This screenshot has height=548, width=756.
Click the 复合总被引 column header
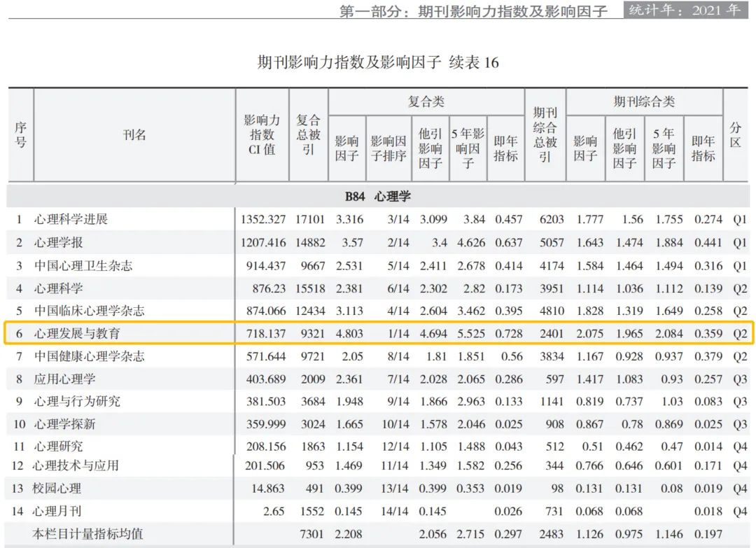(308, 135)
